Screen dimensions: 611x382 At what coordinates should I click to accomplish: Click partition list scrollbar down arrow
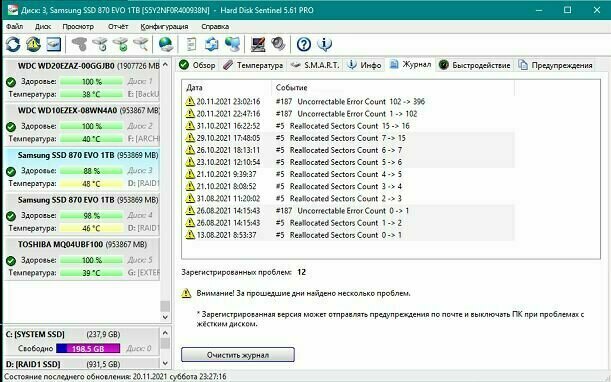[x=165, y=363]
